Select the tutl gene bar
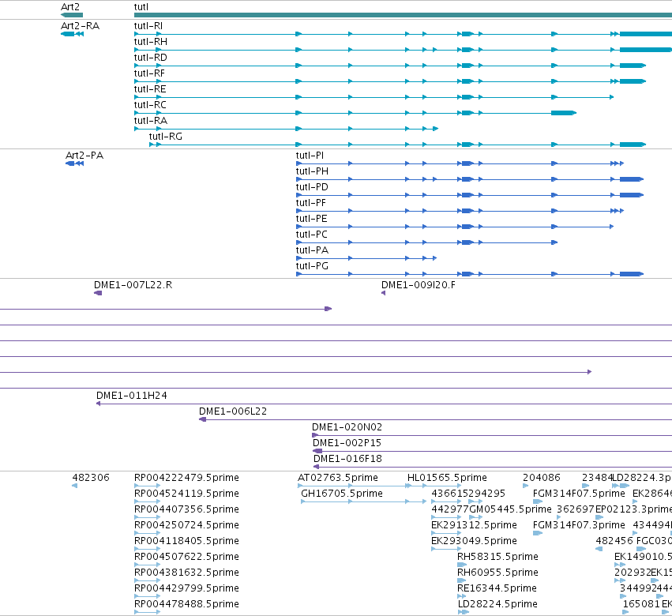This screenshot has width=672, height=616. (403, 15)
